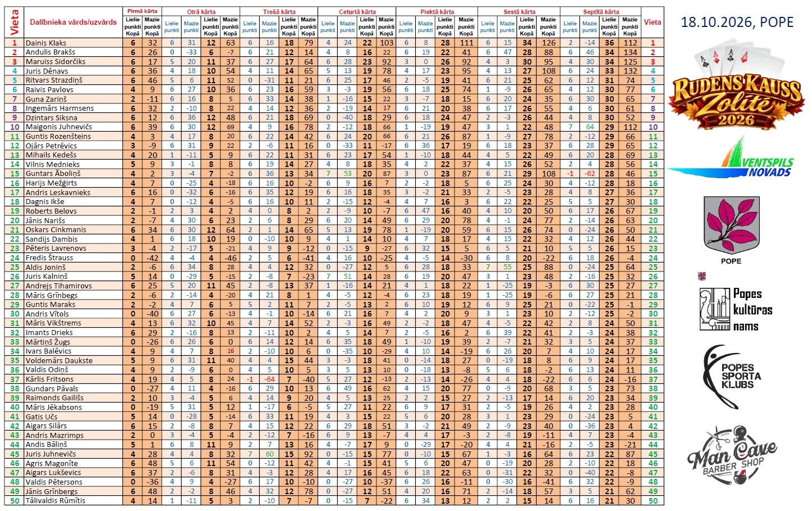Select the player name Guntars Āboliņš
Image resolution: width=812 pixels, height=511 pixels.
(x=53, y=174)
